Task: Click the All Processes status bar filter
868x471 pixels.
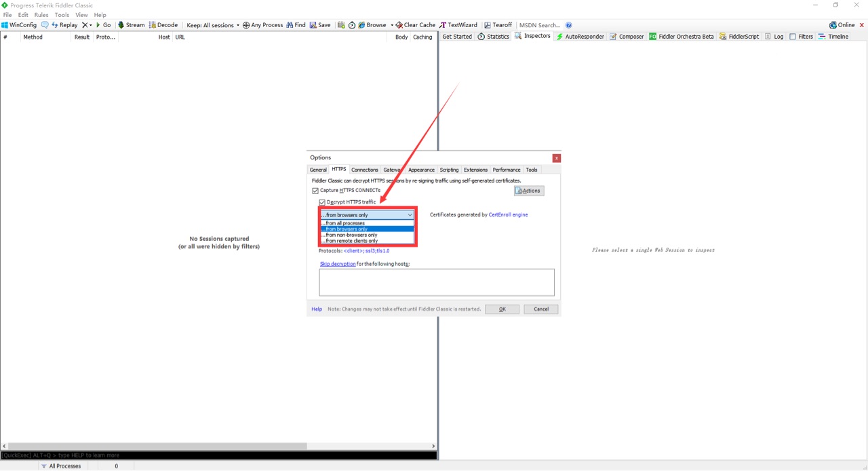Action: coord(60,466)
